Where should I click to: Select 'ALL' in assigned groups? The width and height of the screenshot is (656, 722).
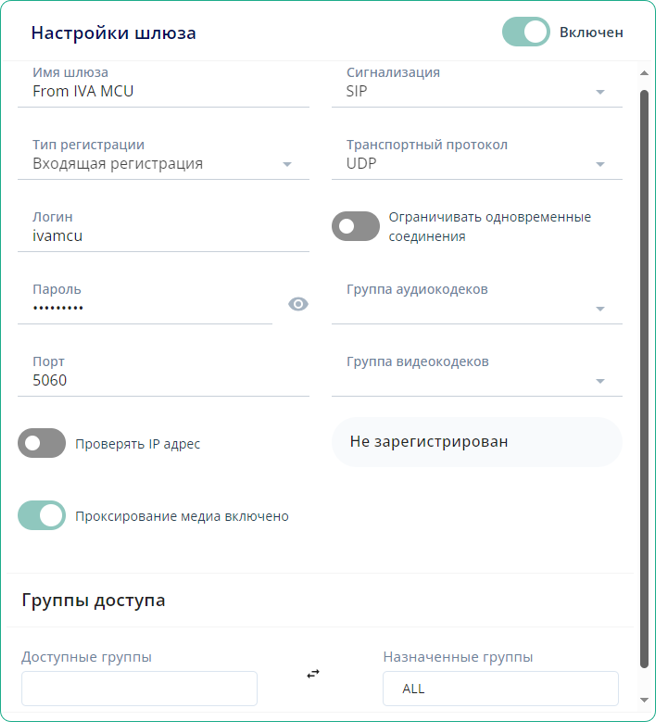(414, 689)
